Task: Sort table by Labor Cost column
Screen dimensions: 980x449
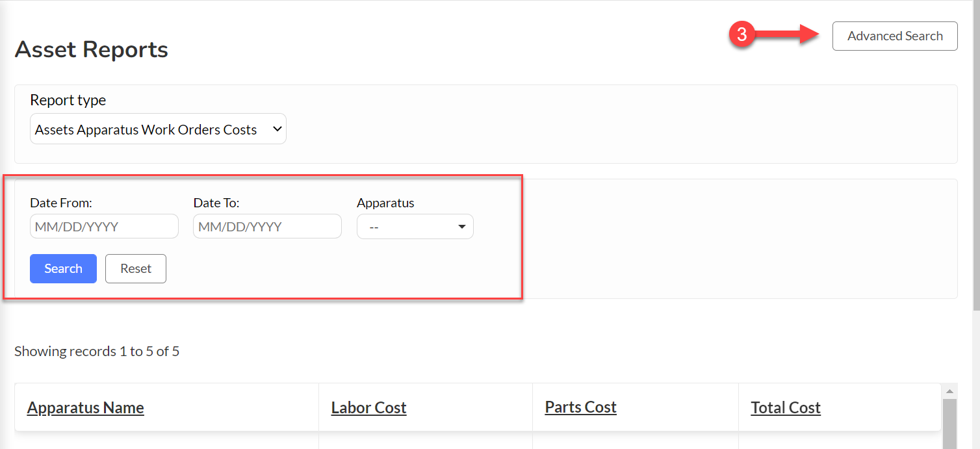Action: tap(368, 407)
